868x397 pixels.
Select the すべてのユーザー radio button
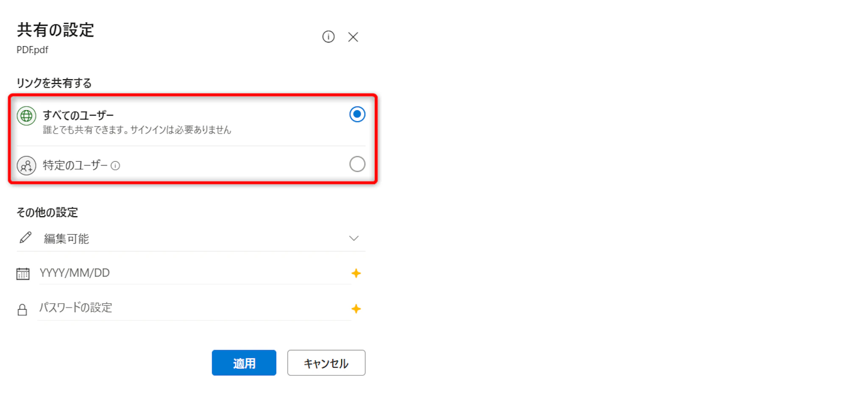(357, 115)
